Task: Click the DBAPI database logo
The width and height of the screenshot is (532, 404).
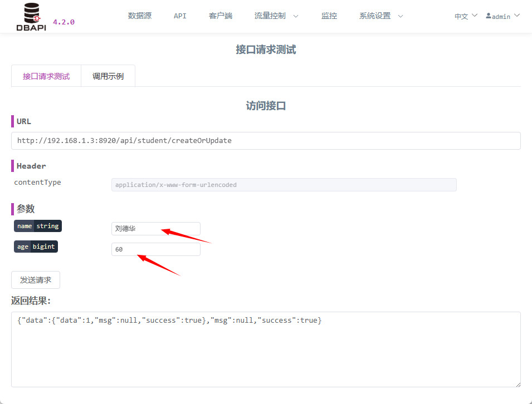Action: [32, 17]
